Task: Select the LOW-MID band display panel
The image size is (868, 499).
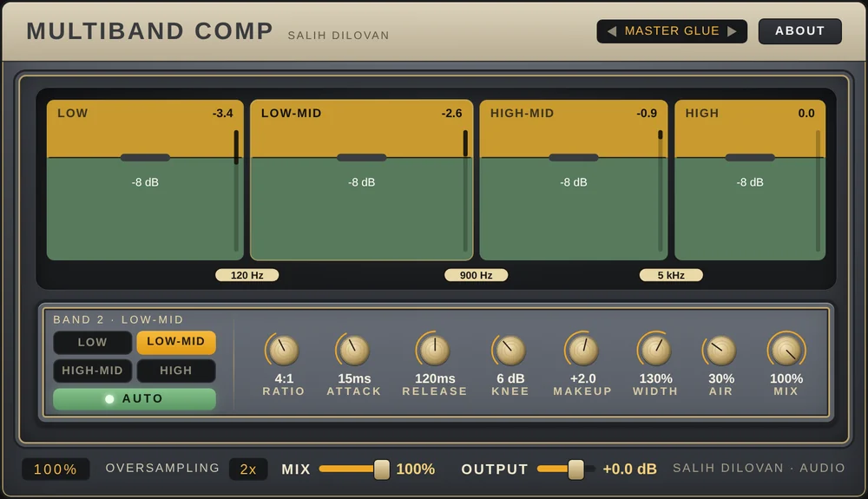Action: pyautogui.click(x=361, y=180)
